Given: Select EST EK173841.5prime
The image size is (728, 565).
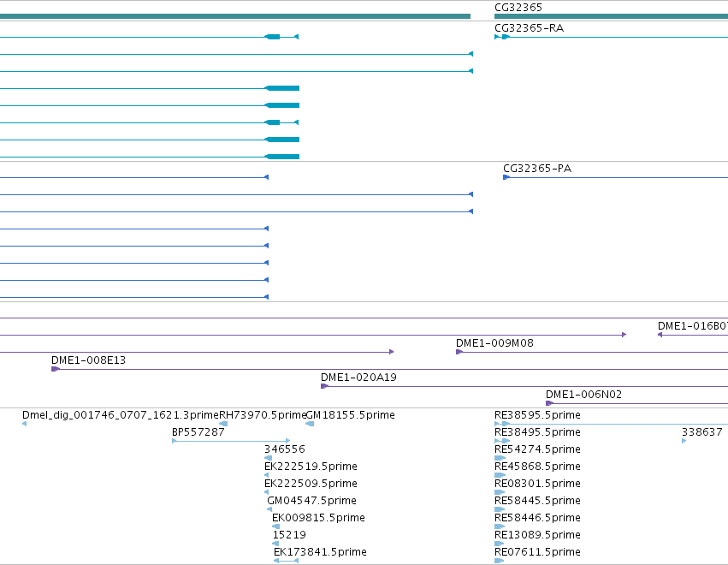Looking at the screenshot, I should tap(320, 552).
